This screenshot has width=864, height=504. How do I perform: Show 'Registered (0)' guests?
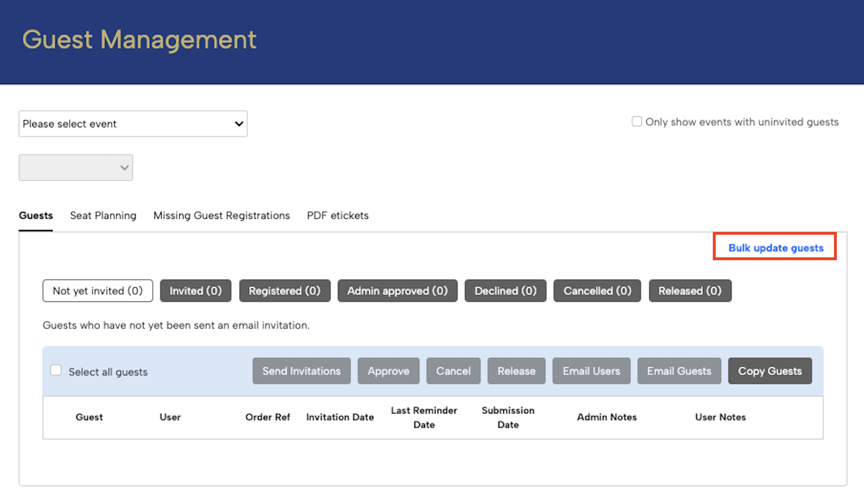click(284, 291)
